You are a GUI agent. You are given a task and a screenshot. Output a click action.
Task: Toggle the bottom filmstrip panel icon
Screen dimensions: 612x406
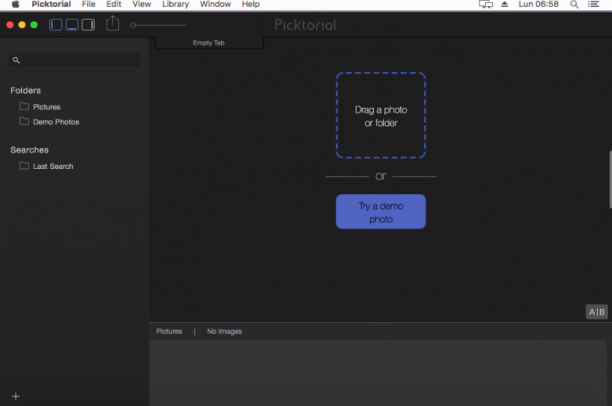tap(72, 25)
